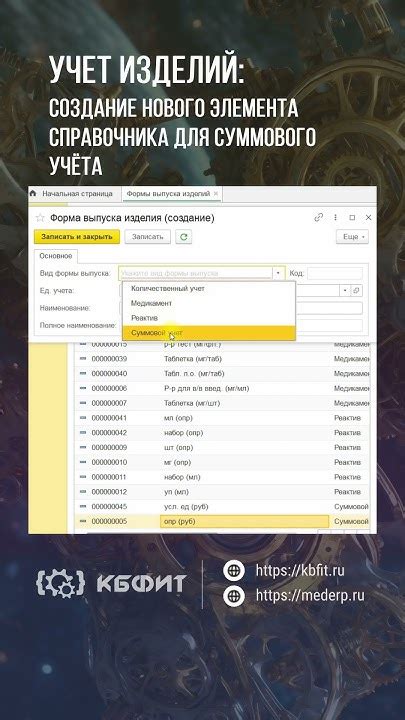Click the star favorite icon beside form title
Viewport: 405px width, 720px height.
click(x=40, y=218)
